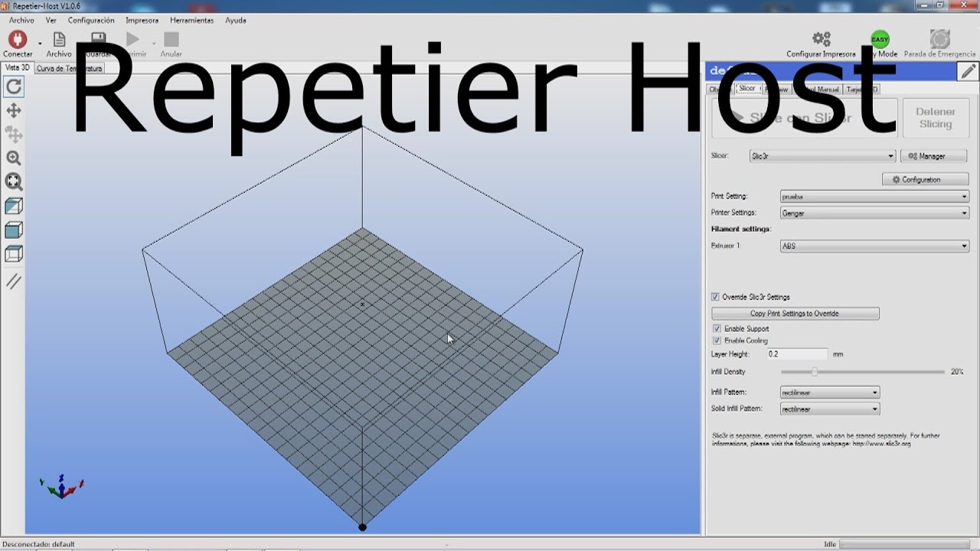Open Configurar Impresora gears icon
The height and width of the screenshot is (551, 980).
pyautogui.click(x=822, y=39)
